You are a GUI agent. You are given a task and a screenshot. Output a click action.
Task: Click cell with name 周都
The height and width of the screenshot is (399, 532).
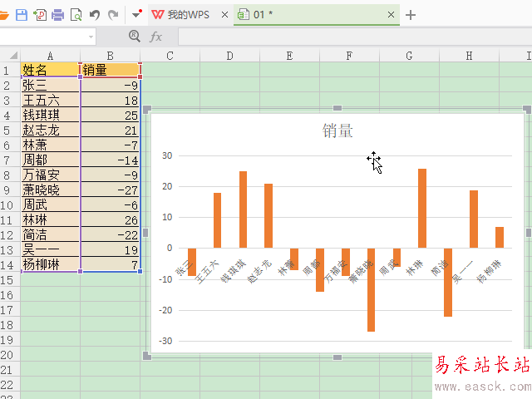coord(50,160)
